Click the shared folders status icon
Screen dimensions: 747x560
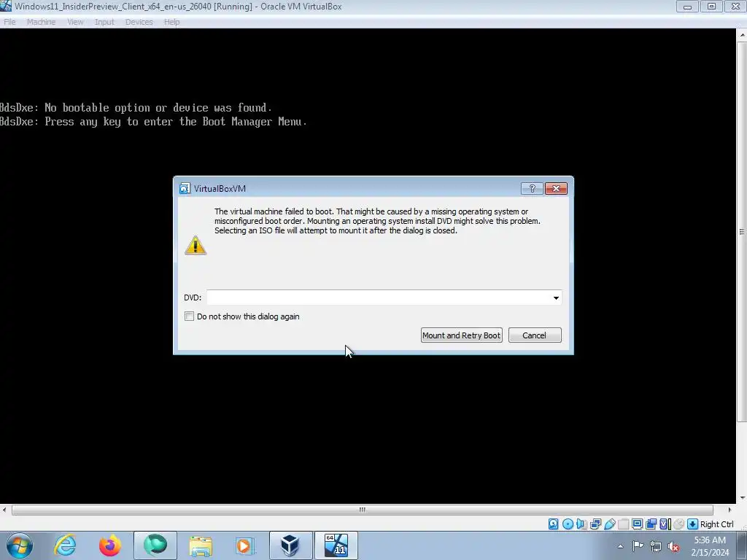623,524
